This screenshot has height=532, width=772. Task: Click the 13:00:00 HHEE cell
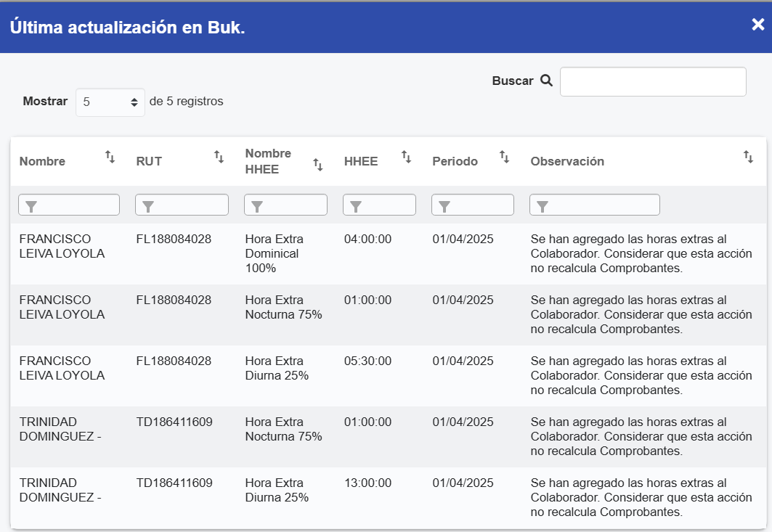[x=367, y=483]
